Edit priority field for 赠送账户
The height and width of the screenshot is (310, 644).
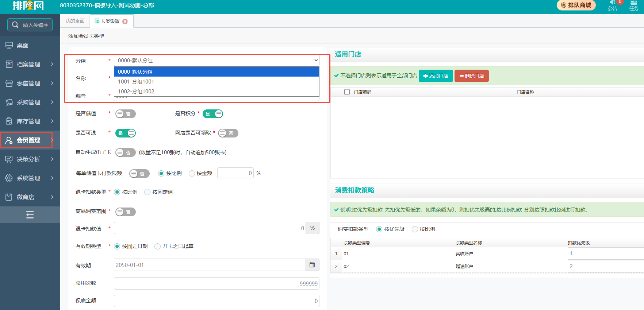click(x=606, y=266)
